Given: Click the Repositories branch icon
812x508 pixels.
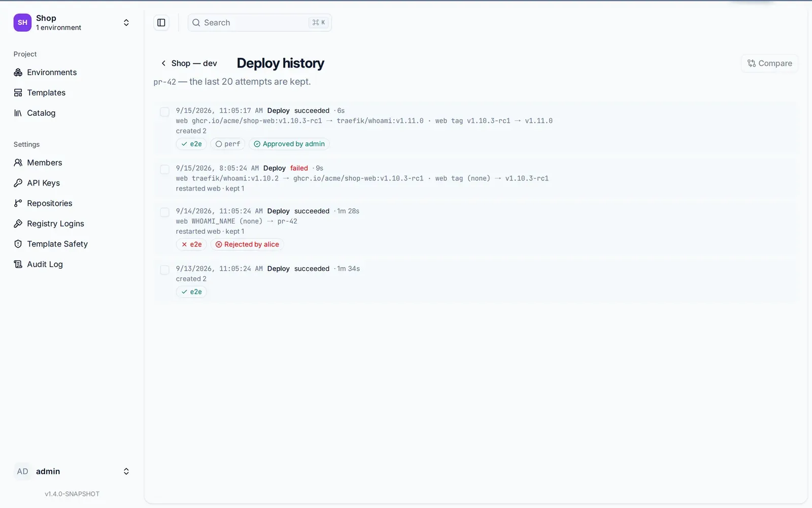Looking at the screenshot, I should tap(18, 203).
